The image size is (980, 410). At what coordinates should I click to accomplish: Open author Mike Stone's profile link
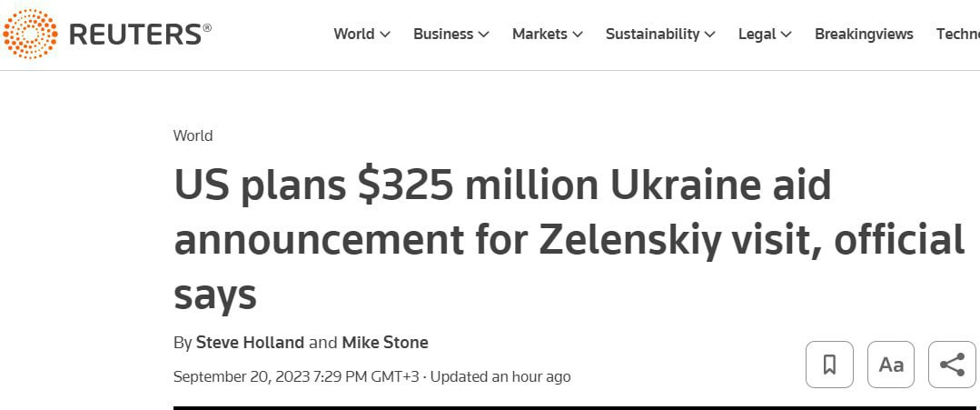coord(384,343)
